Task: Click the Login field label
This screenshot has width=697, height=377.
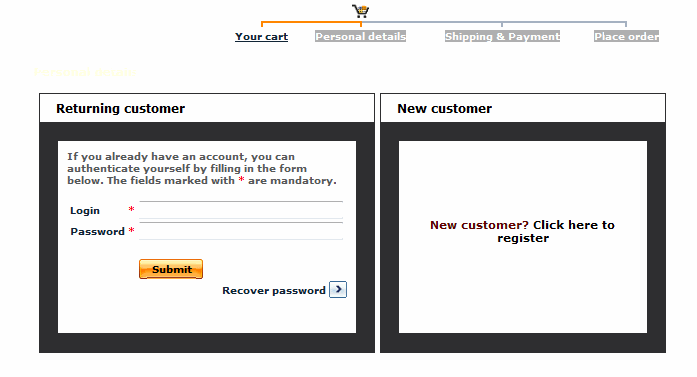Action: (x=85, y=210)
